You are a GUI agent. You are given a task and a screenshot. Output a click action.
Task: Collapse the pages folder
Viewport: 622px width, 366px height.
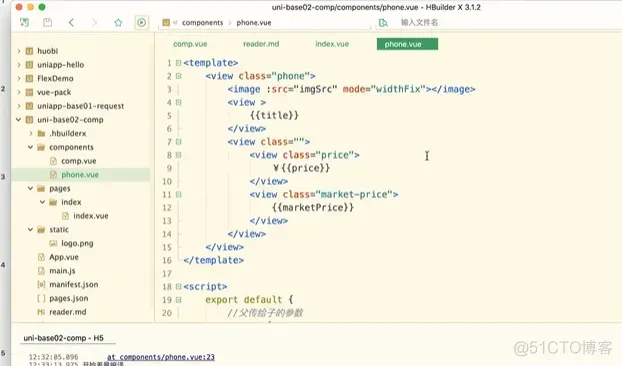tap(31, 188)
